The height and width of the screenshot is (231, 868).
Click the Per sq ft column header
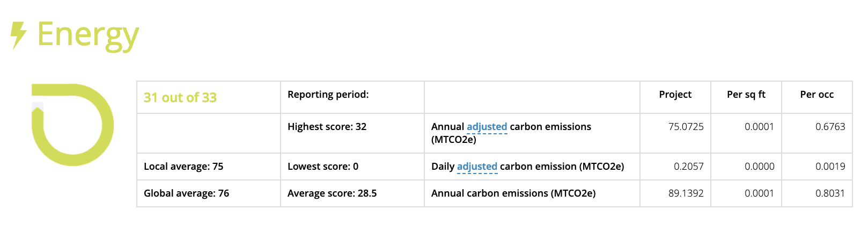point(746,95)
